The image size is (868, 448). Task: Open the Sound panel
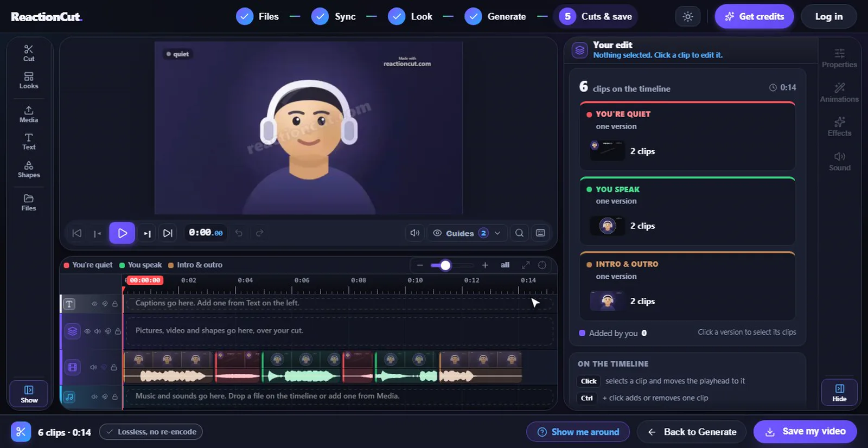(839, 161)
